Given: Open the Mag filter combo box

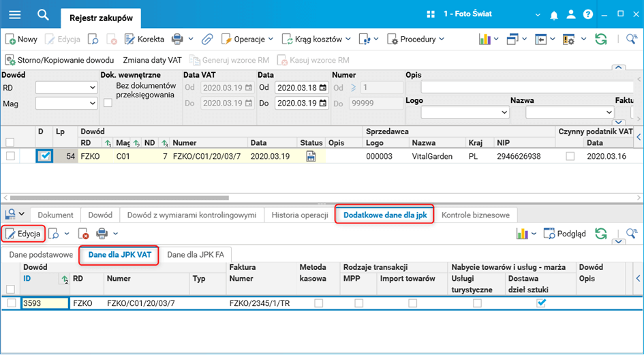Looking at the screenshot, I should click(x=66, y=104).
